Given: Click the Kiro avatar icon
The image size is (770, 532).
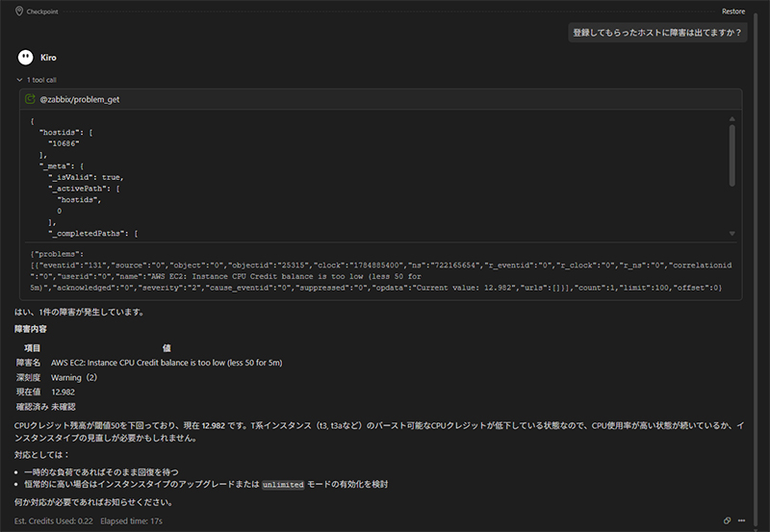Looking at the screenshot, I should (26, 58).
